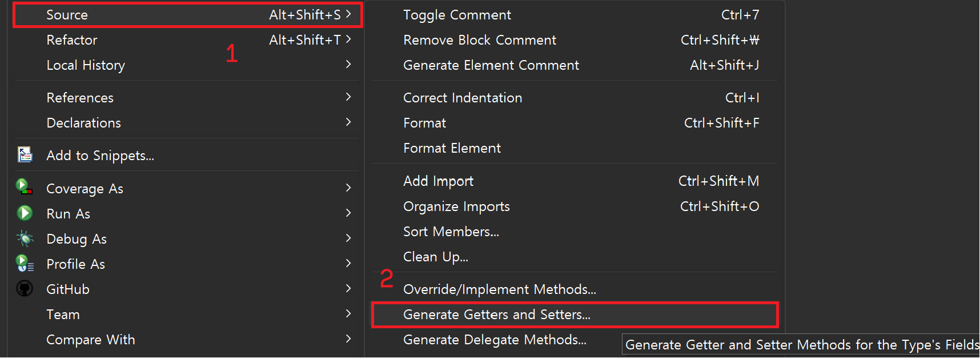Expand the GitHub submenu arrow
The height and width of the screenshot is (358, 980).
348,288
